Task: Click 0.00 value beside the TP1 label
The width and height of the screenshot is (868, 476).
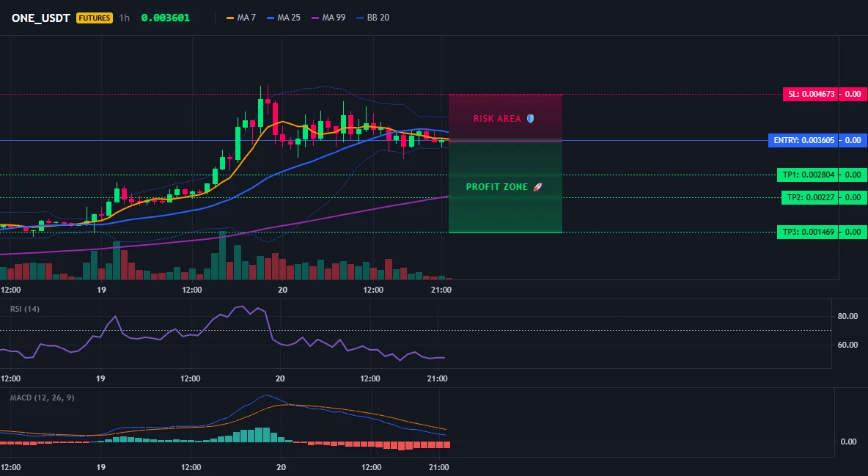Action: pyautogui.click(x=853, y=175)
